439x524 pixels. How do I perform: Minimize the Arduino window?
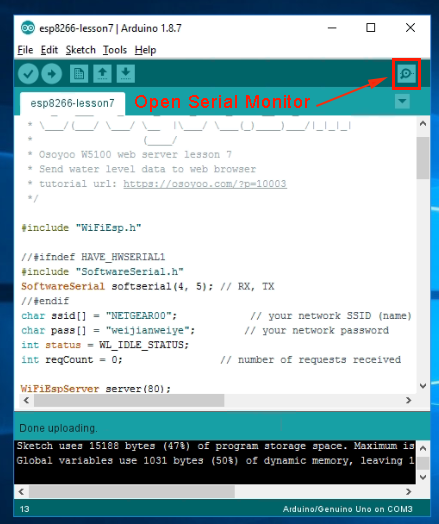[x=332, y=28]
